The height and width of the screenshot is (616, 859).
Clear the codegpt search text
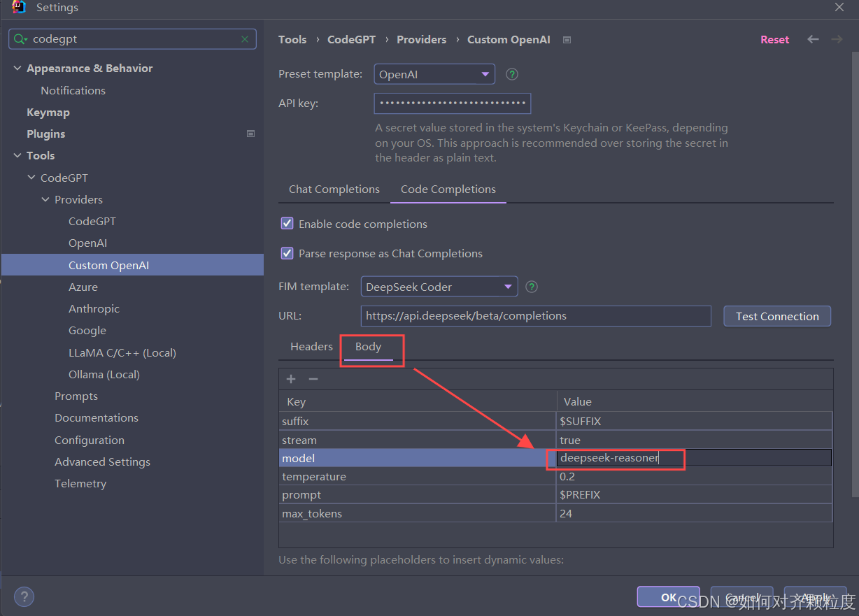pos(245,39)
